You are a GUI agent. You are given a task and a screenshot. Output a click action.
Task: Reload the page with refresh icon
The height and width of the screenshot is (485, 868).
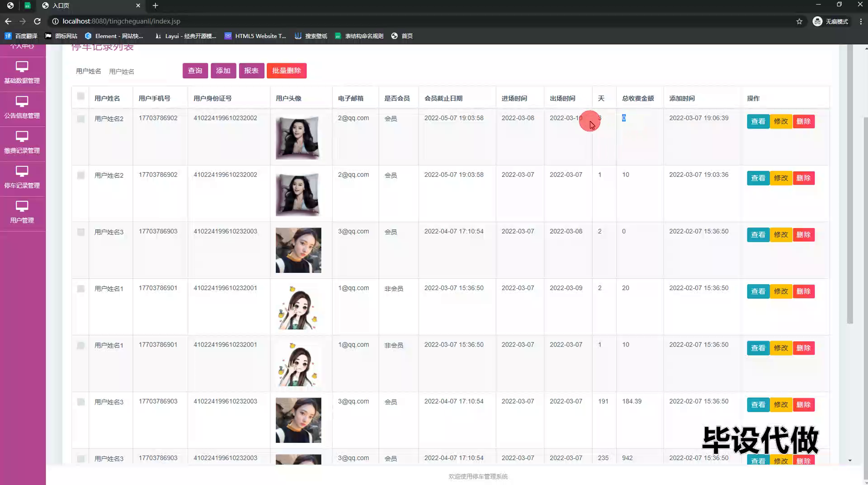coord(38,21)
